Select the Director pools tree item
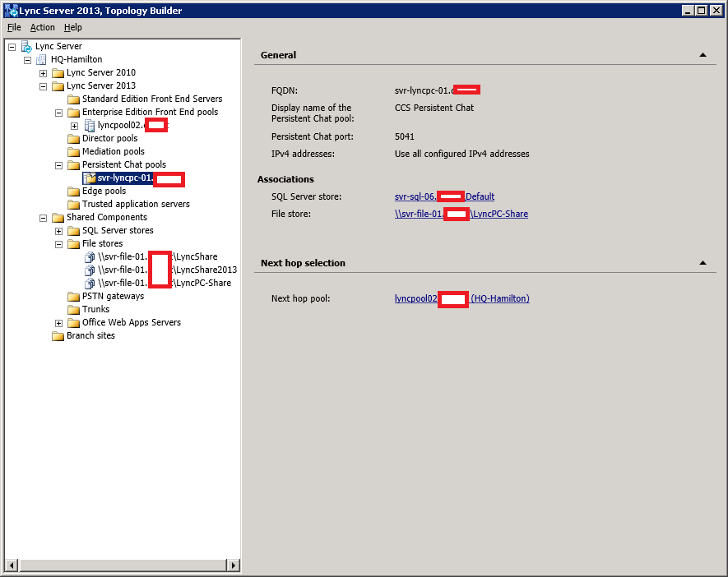Viewport: 728px width, 577px height. (109, 138)
